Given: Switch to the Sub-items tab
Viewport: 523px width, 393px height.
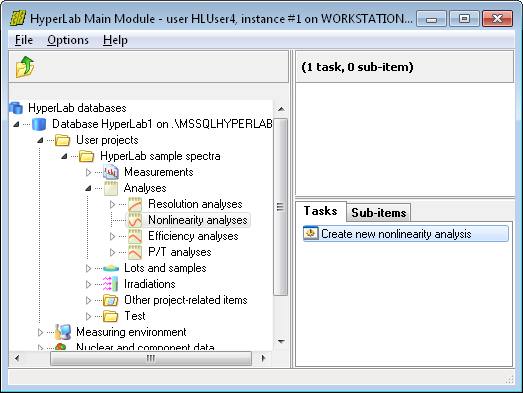Looking at the screenshot, I should (x=379, y=213).
